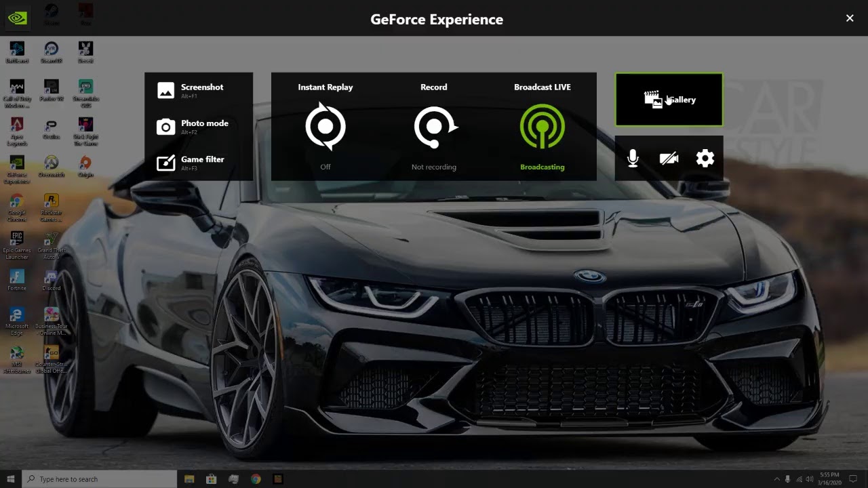Click the Instant Replay icon
Image resolution: width=868 pixels, height=488 pixels.
(325, 126)
